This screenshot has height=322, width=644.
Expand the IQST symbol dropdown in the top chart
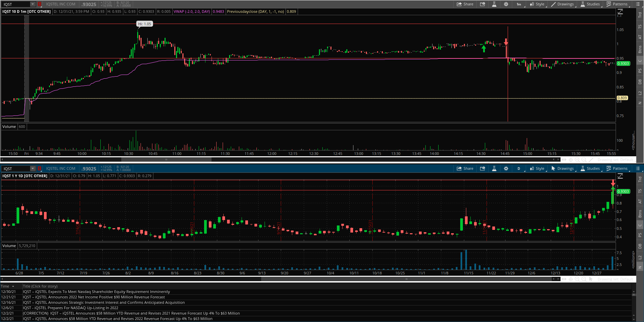33,4
